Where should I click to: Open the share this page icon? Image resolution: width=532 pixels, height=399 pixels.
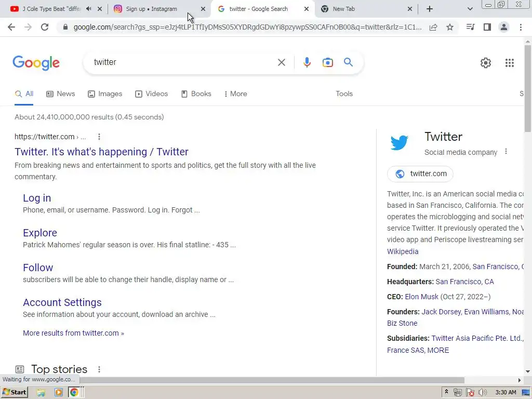(x=433, y=27)
